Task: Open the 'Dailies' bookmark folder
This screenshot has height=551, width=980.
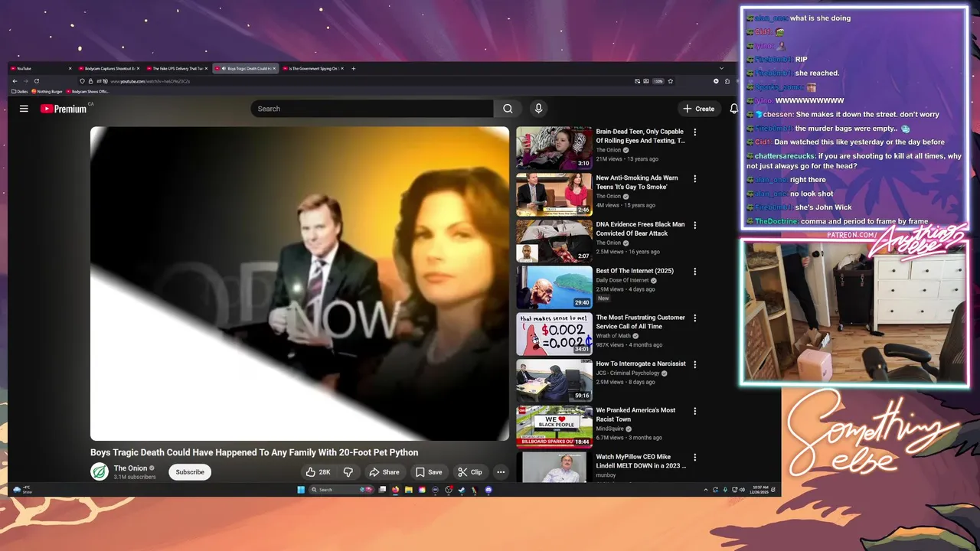Action: 21,91
